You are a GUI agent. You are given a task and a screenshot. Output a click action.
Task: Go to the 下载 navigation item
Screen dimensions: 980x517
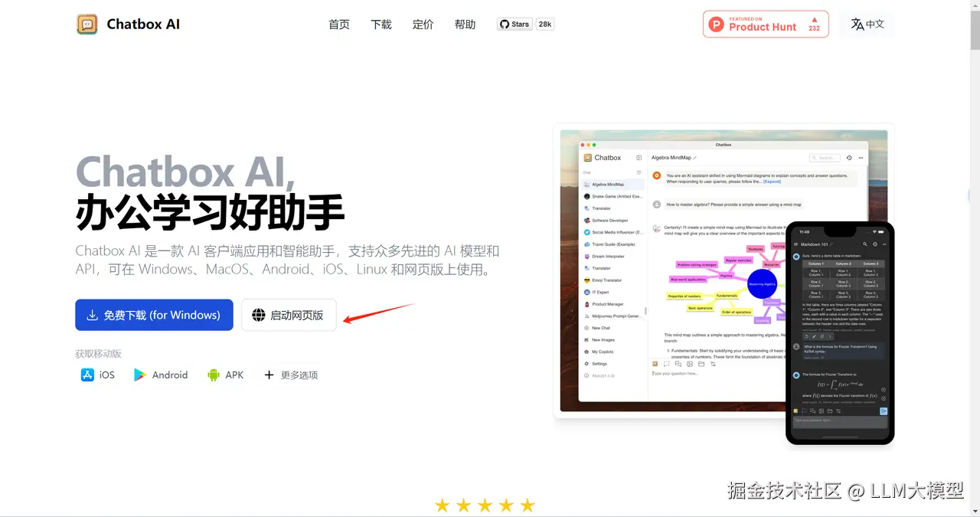tap(381, 25)
